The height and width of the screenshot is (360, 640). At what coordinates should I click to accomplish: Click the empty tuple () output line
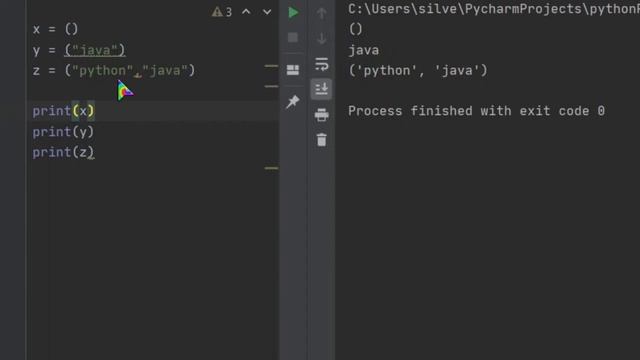(356, 29)
